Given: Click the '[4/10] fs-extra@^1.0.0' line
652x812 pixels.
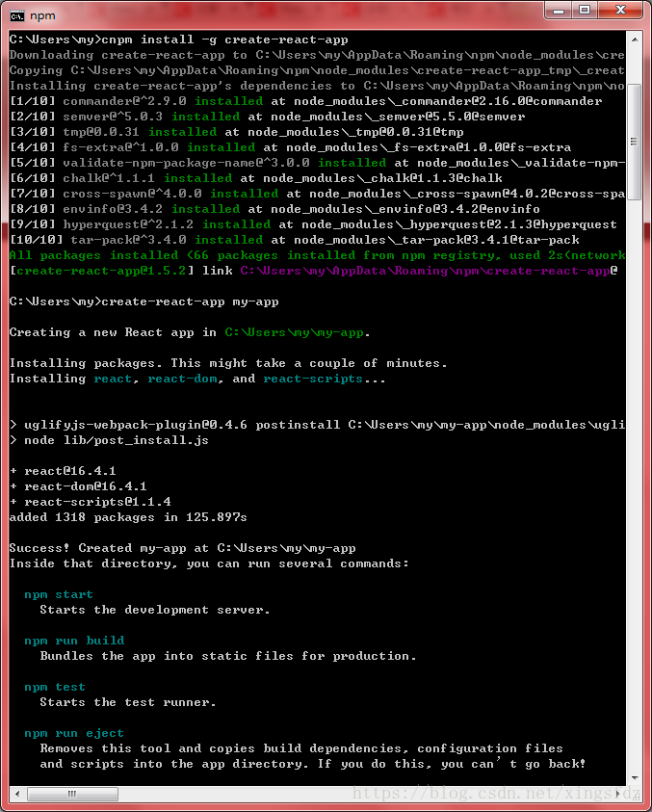Looking at the screenshot, I should point(290,147).
